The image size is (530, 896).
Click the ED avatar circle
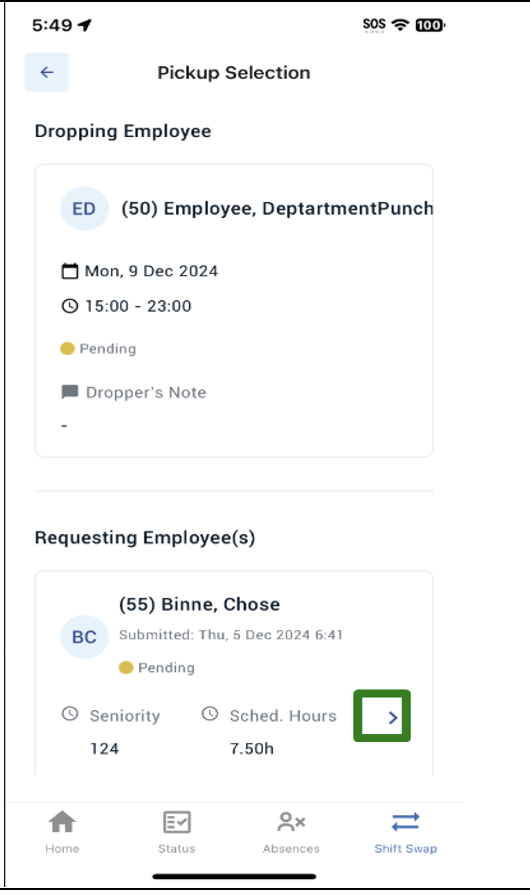[84, 209]
